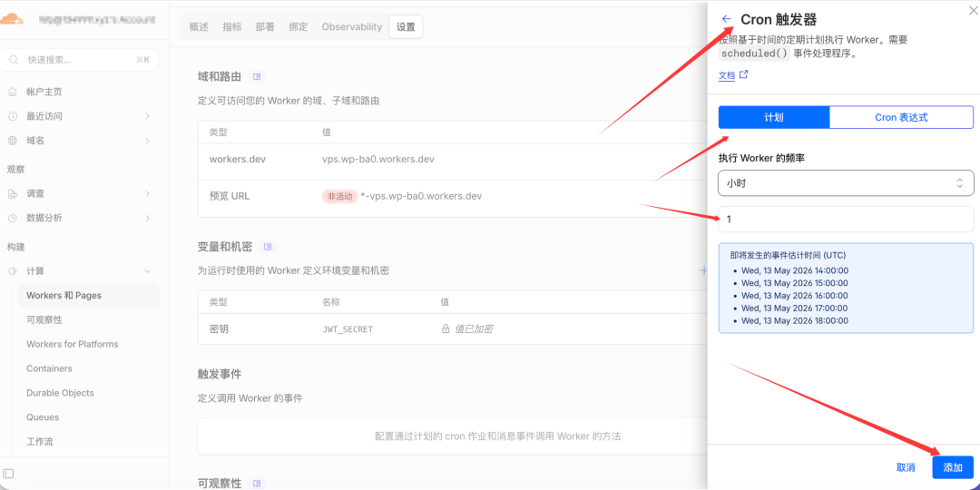The image size is (980, 490).
Task: Open docs icon next to 可观察性
Action: pyautogui.click(x=257, y=483)
